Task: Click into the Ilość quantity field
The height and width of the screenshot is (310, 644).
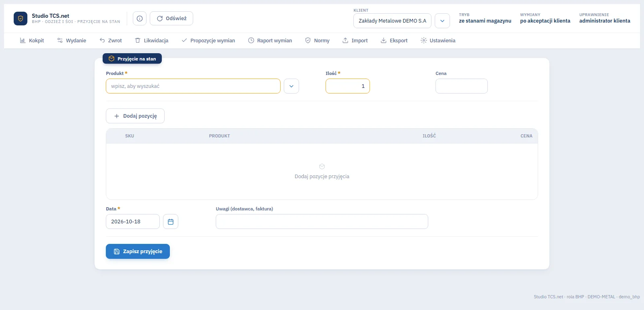Action: click(x=348, y=86)
